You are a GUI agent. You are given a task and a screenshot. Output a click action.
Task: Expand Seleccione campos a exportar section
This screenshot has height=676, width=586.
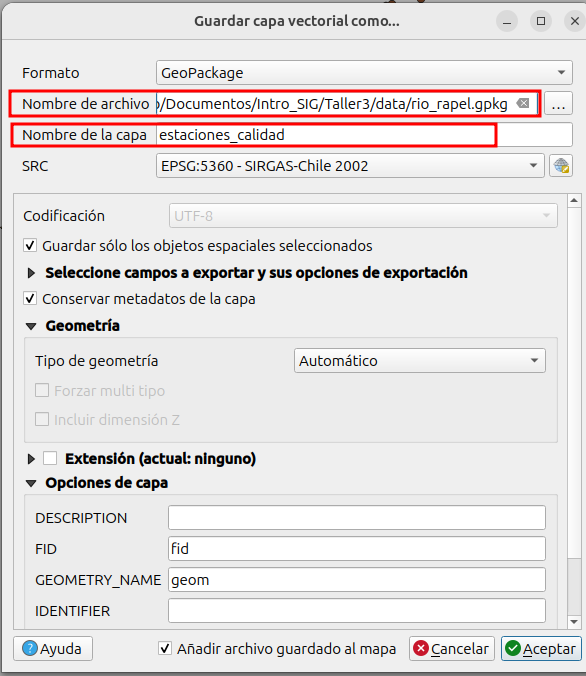(x=31, y=273)
